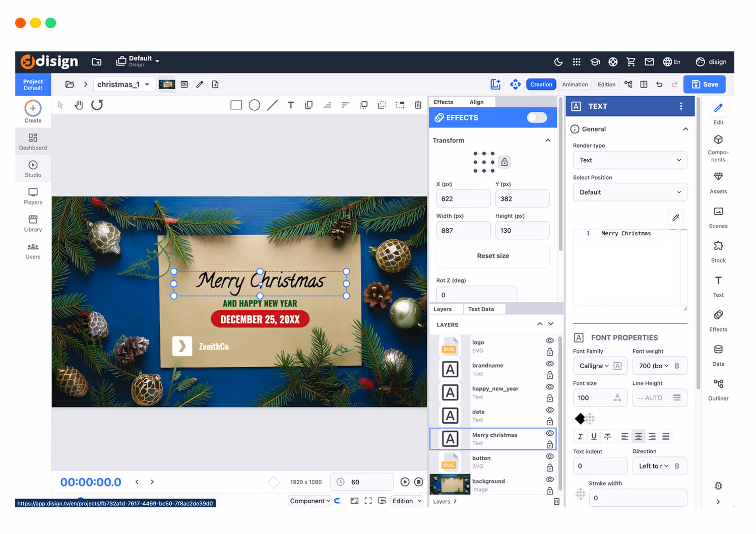Viewport: 756px width, 534px height.
Task: Switch to the Test Data tab
Action: pos(481,309)
